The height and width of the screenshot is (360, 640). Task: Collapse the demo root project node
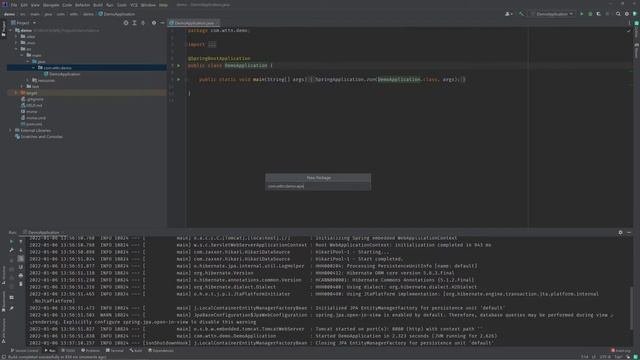point(11,30)
